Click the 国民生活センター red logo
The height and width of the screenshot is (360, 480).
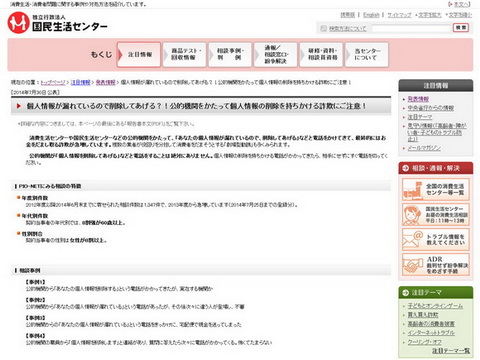pos(18,22)
